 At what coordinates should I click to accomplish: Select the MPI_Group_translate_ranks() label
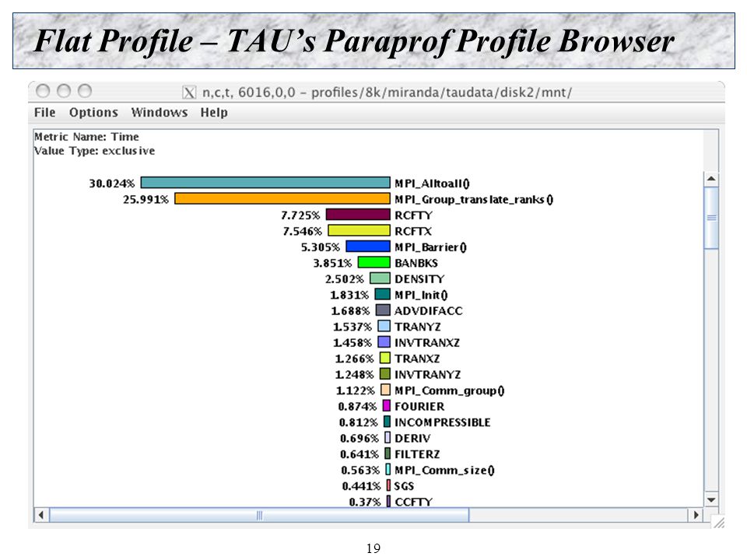click(x=474, y=200)
